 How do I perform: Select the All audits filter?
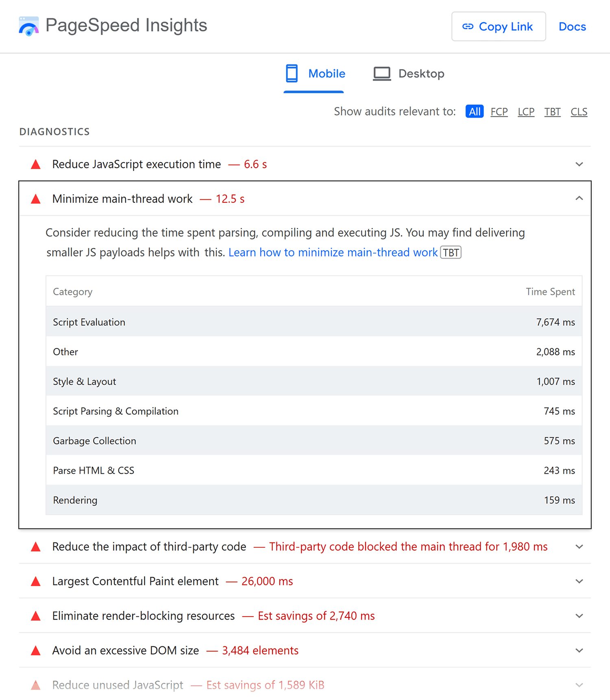(x=475, y=112)
